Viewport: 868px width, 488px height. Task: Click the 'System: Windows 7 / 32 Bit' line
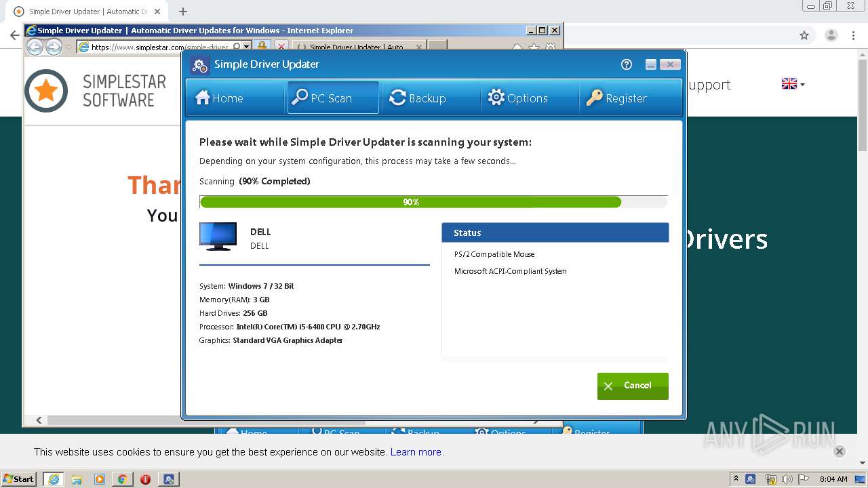(x=247, y=286)
